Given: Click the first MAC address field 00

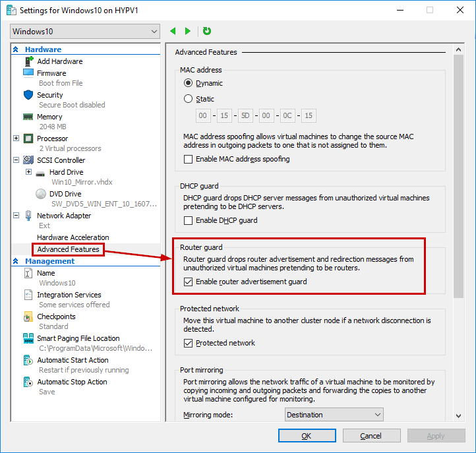Looking at the screenshot, I should (203, 115).
